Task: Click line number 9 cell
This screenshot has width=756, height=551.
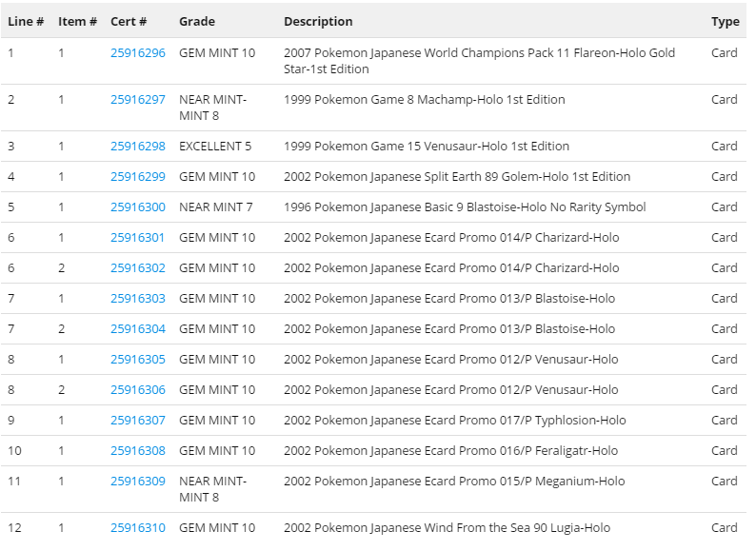Action: (11, 421)
